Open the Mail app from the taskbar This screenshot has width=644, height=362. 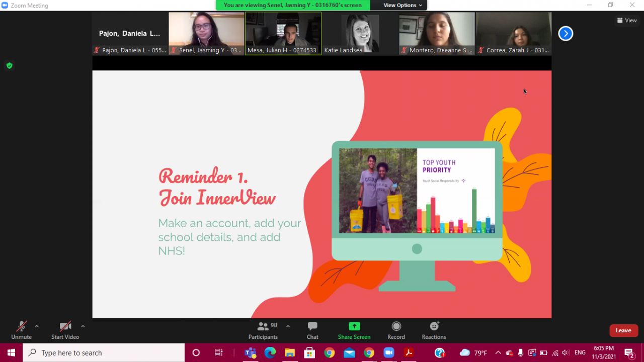(349, 352)
